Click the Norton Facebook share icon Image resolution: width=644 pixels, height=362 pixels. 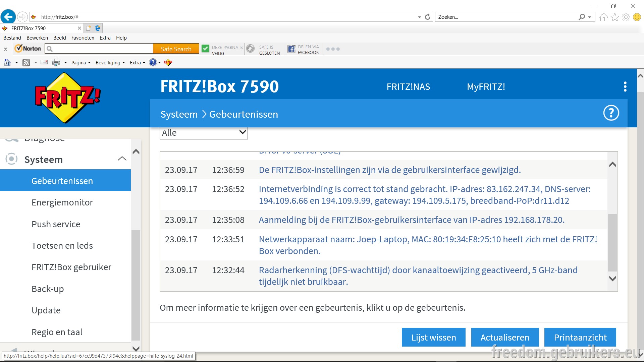tap(291, 49)
